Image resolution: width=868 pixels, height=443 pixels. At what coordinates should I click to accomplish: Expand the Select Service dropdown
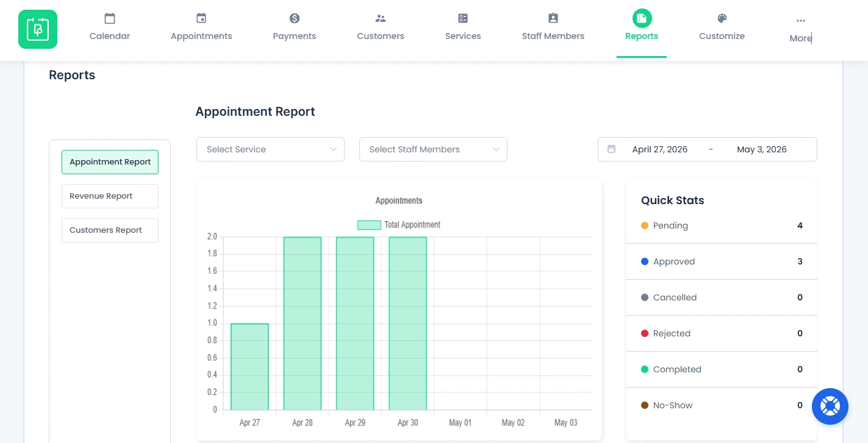coord(270,149)
